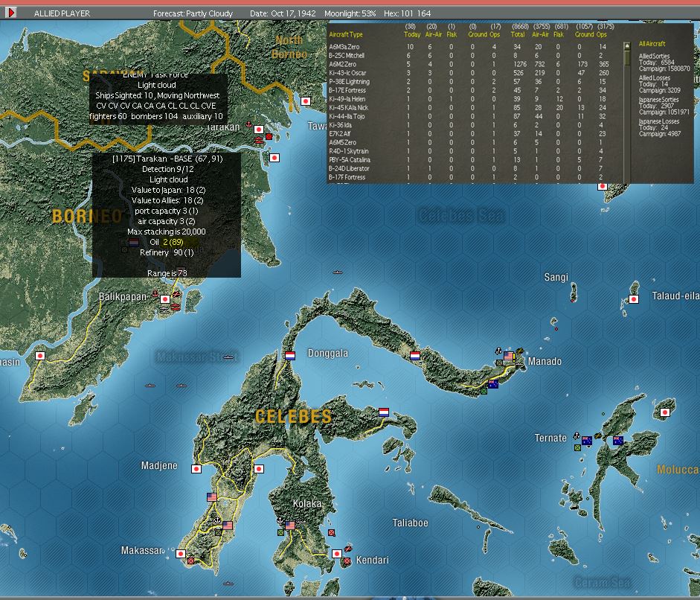Click the anchor icon at Ternate

577,435
